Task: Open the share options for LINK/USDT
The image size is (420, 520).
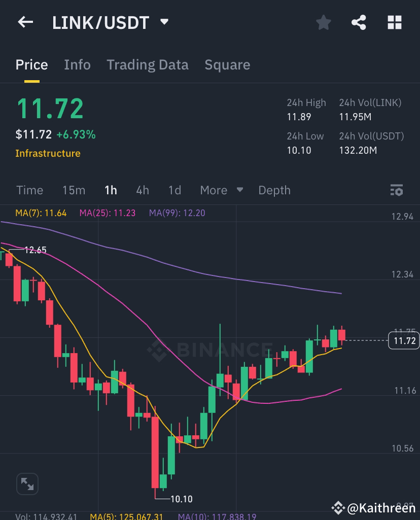Action: (x=359, y=22)
